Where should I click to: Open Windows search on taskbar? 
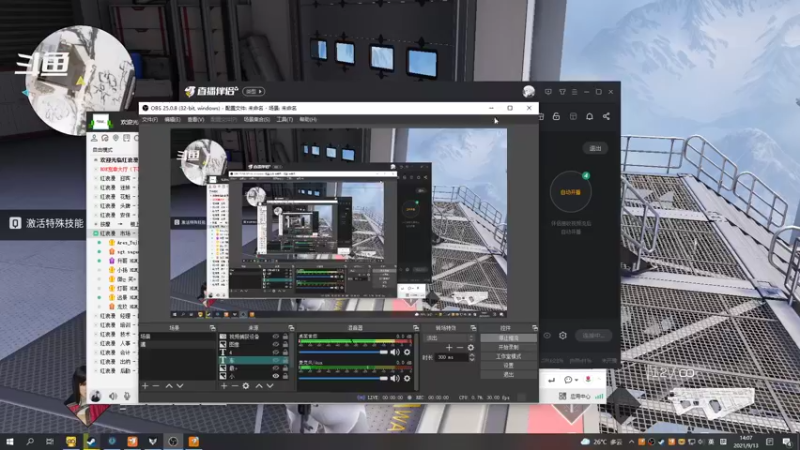[30, 442]
